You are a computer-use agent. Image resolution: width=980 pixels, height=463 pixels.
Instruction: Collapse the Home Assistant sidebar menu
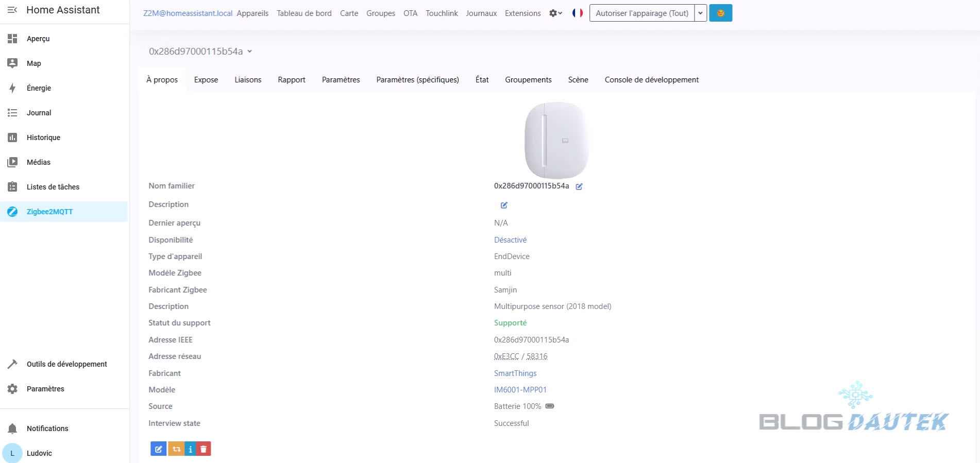pos(12,10)
